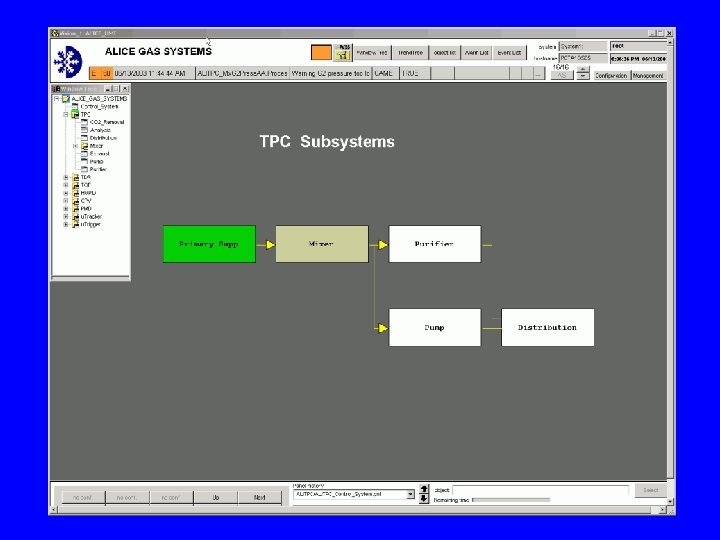Viewport: 720px width, 540px height.
Task: Click the ALICE snowflake logo icon
Action: pyautogui.click(x=68, y=62)
